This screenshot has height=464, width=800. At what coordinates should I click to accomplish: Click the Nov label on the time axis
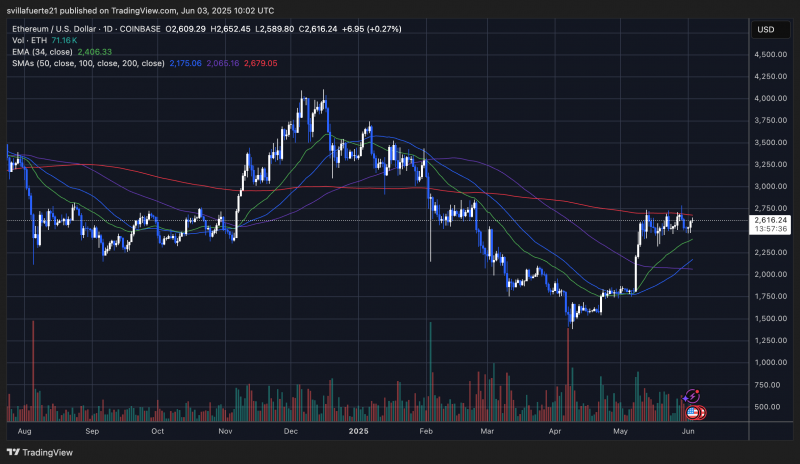coord(226,431)
